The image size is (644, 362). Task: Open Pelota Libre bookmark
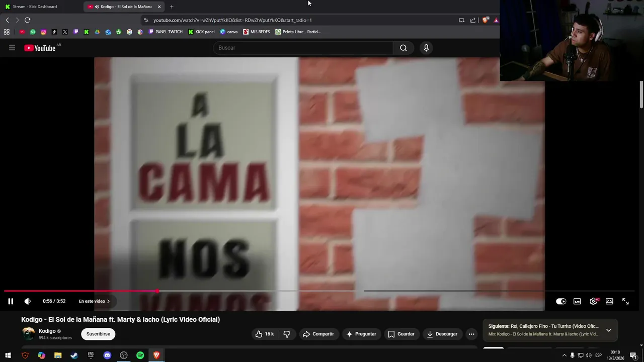[x=298, y=32]
